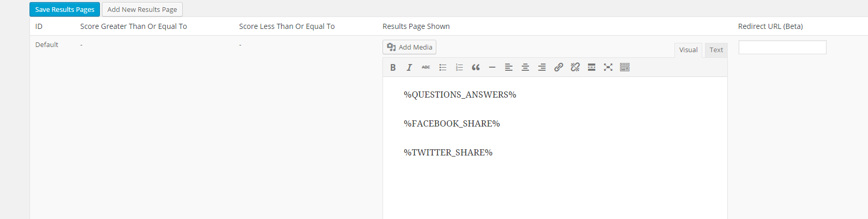The image size is (868, 219).
Task: Click Save Results Pages button
Action: pos(65,9)
